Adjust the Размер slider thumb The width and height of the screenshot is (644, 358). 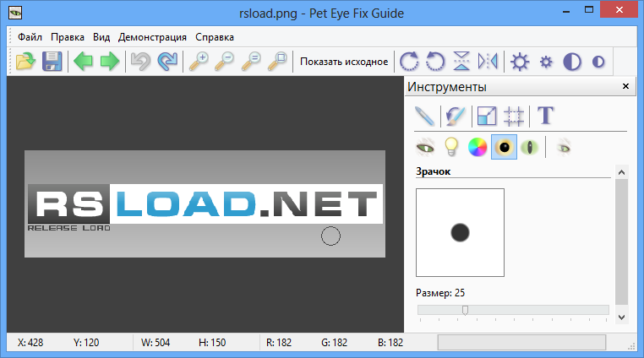465,310
